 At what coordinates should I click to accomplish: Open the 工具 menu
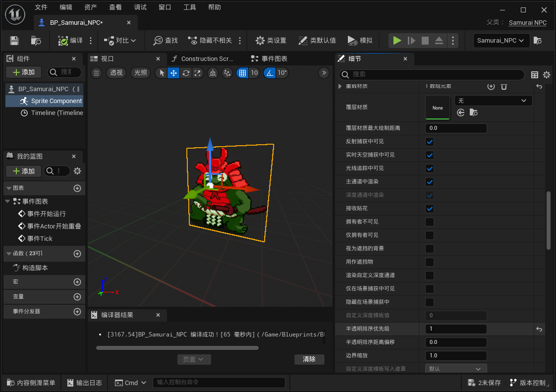coord(190,7)
